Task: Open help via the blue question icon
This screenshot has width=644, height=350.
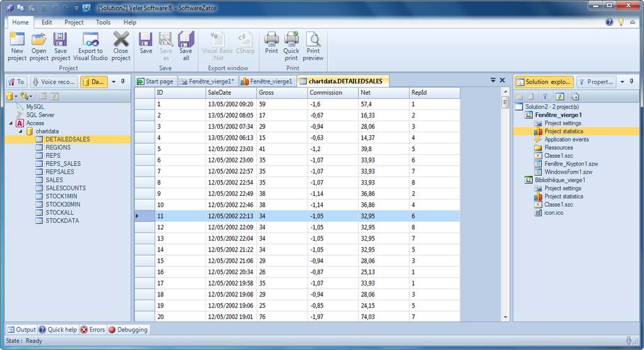Action: [x=609, y=22]
